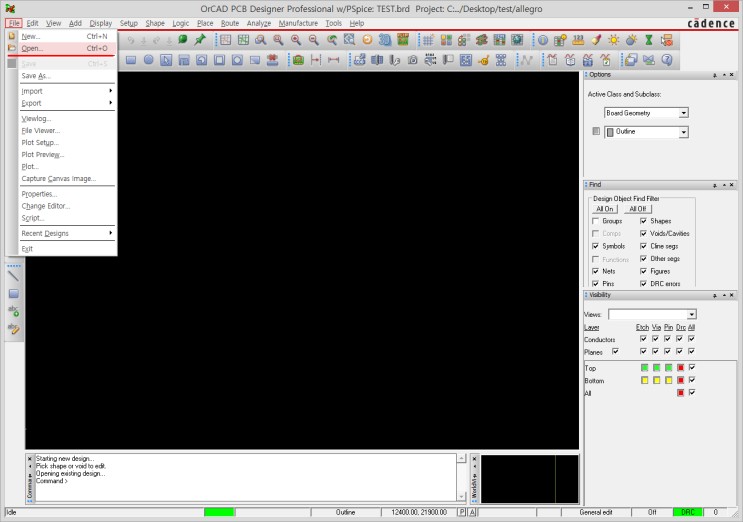This screenshot has width=743, height=522.
Task: Click the Shape Add Circle icon
Action: [x=148, y=60]
